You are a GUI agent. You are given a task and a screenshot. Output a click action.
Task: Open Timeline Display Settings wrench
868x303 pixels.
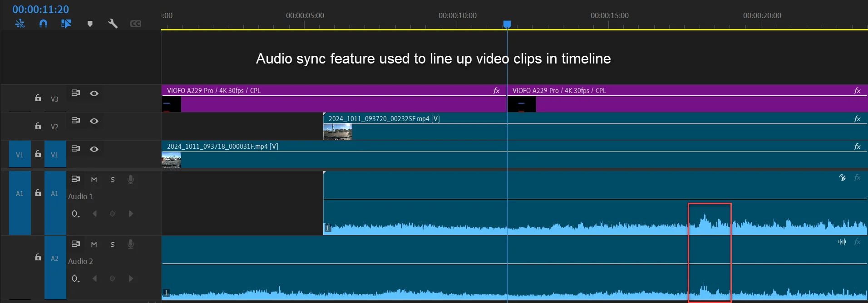tap(113, 24)
